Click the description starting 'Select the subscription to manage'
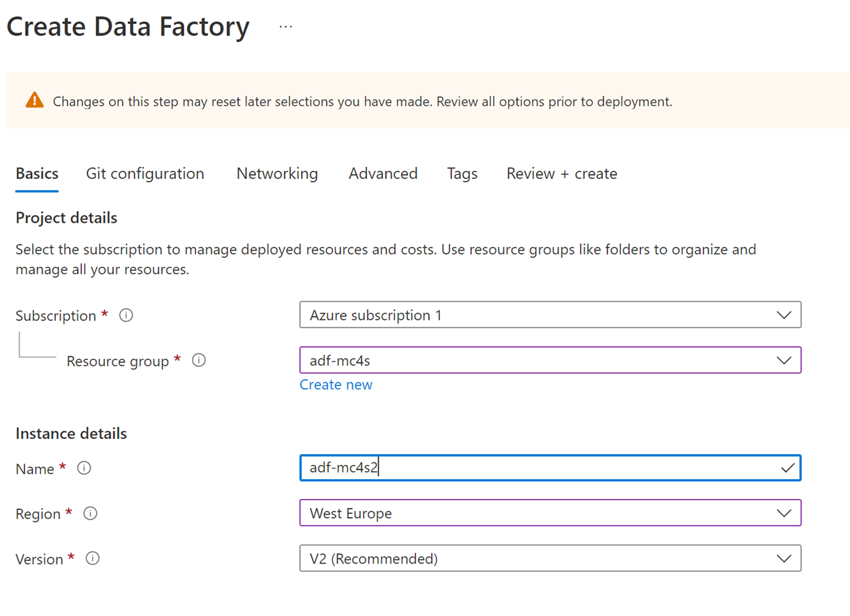Viewport: 850px width, 616px height. tap(386, 259)
